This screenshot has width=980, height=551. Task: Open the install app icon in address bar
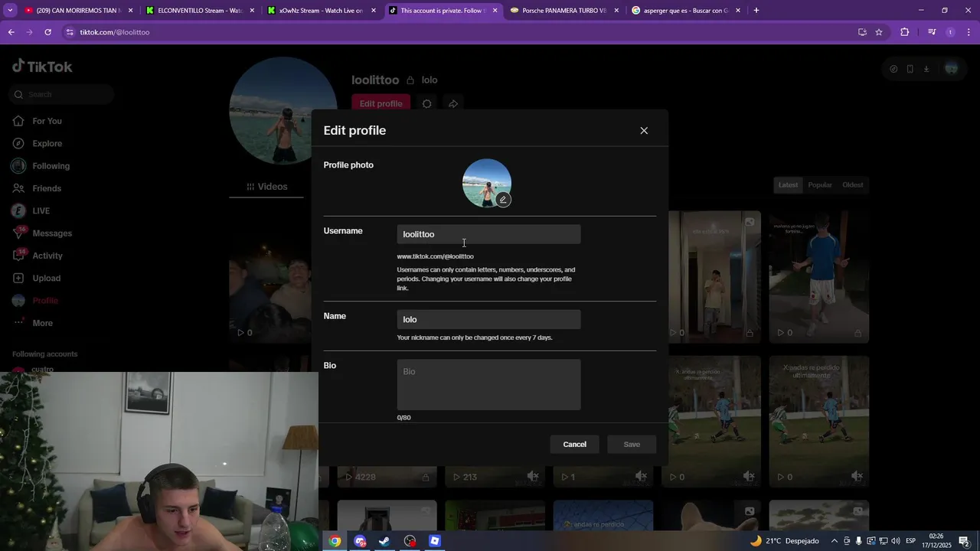pos(862,32)
